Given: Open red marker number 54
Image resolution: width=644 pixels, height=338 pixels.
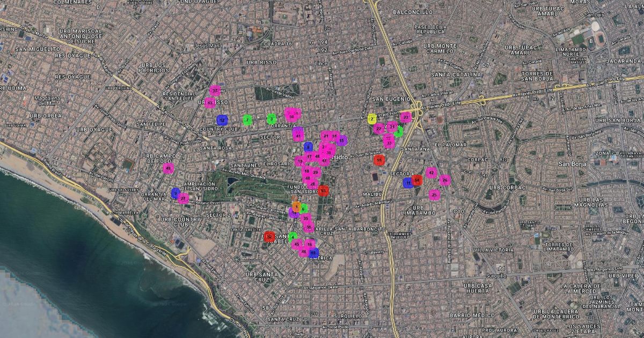Looking at the screenshot, I should (417, 180).
